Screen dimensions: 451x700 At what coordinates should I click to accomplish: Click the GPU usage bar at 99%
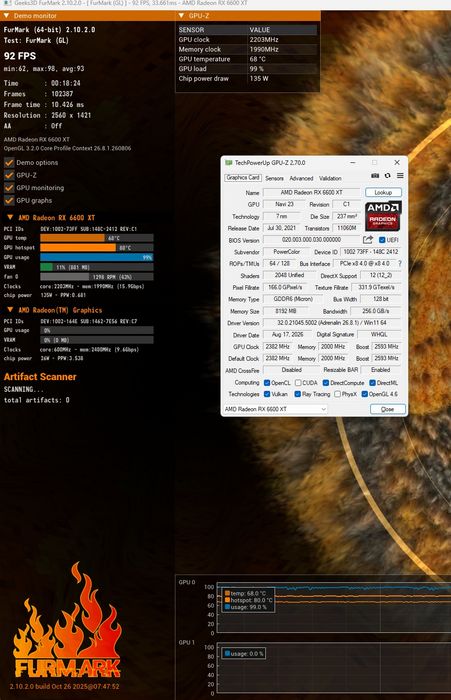coord(96,257)
